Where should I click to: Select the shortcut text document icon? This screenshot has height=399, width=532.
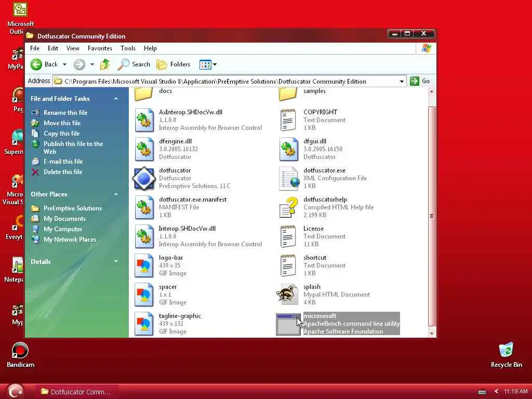click(x=288, y=265)
